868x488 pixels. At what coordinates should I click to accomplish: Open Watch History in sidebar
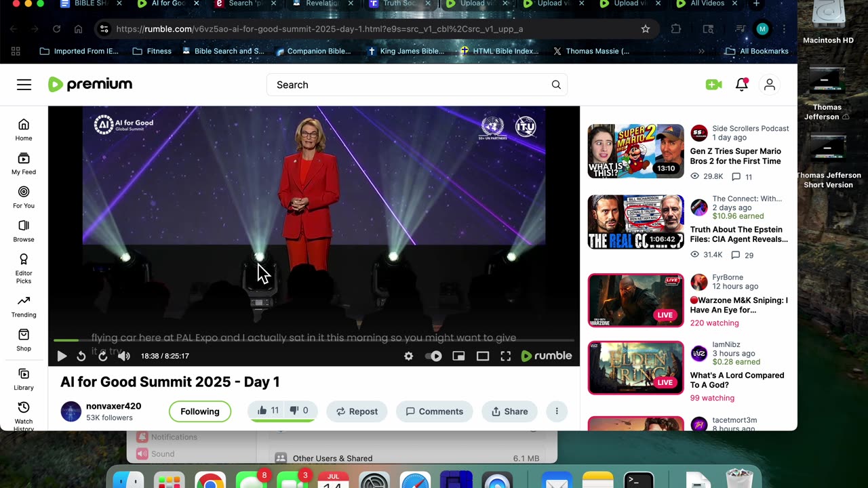pyautogui.click(x=24, y=415)
